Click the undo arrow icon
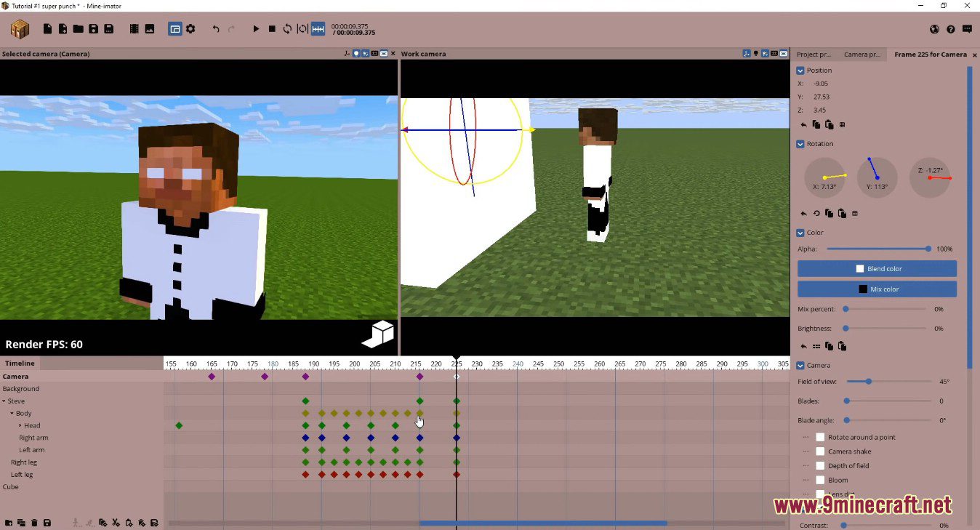 tap(215, 28)
